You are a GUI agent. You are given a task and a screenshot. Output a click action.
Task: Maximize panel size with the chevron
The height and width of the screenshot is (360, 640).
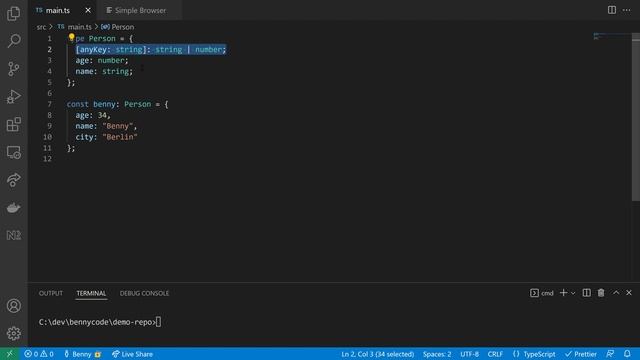616,293
